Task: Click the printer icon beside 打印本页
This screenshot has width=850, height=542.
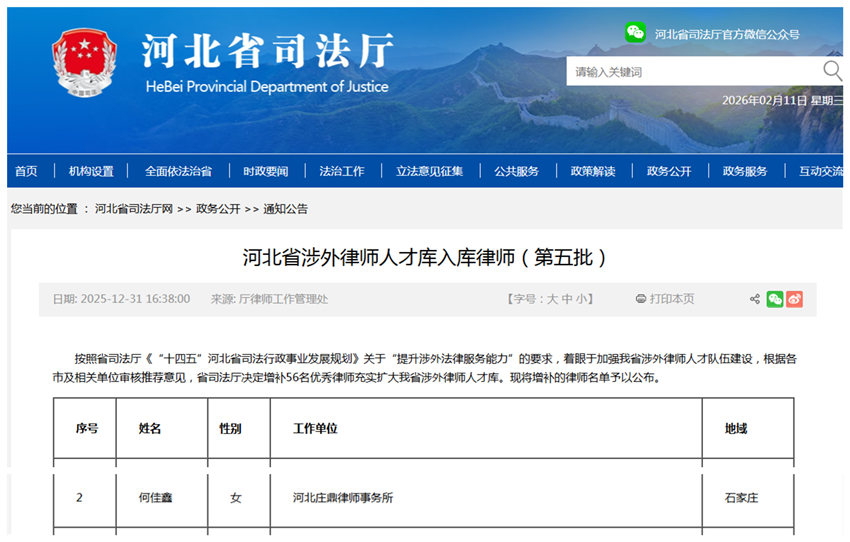Action: 641,299
